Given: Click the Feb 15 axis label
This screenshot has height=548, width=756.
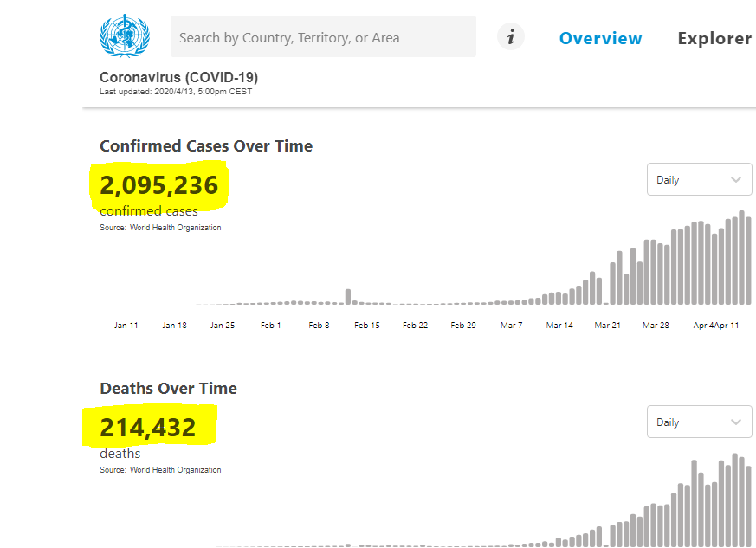Looking at the screenshot, I should coord(367,326).
